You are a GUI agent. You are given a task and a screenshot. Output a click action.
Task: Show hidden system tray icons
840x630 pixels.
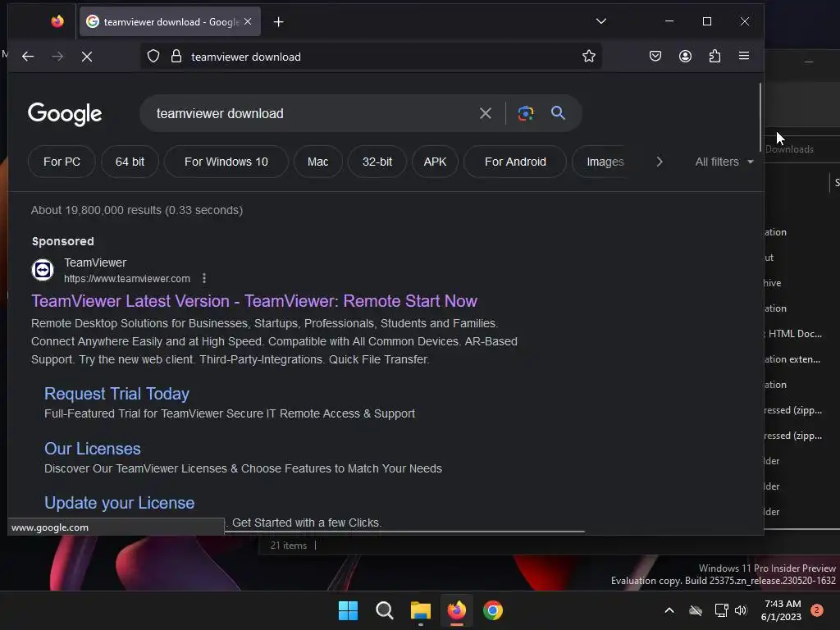tap(669, 610)
